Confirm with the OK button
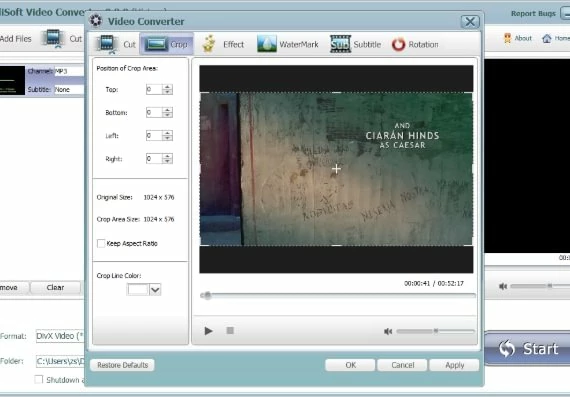This screenshot has width=570, height=397. click(x=350, y=365)
